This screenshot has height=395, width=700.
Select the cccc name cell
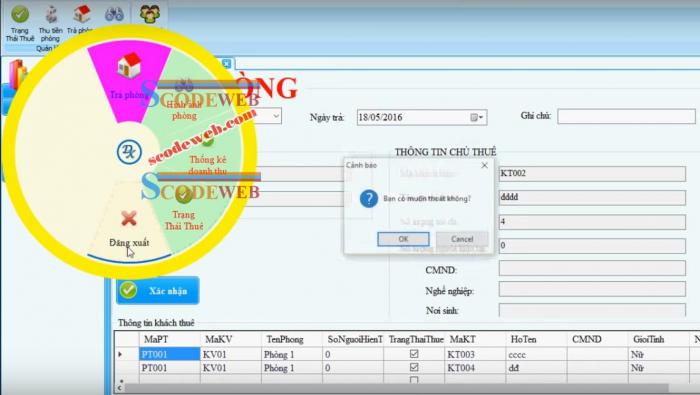click(x=537, y=354)
